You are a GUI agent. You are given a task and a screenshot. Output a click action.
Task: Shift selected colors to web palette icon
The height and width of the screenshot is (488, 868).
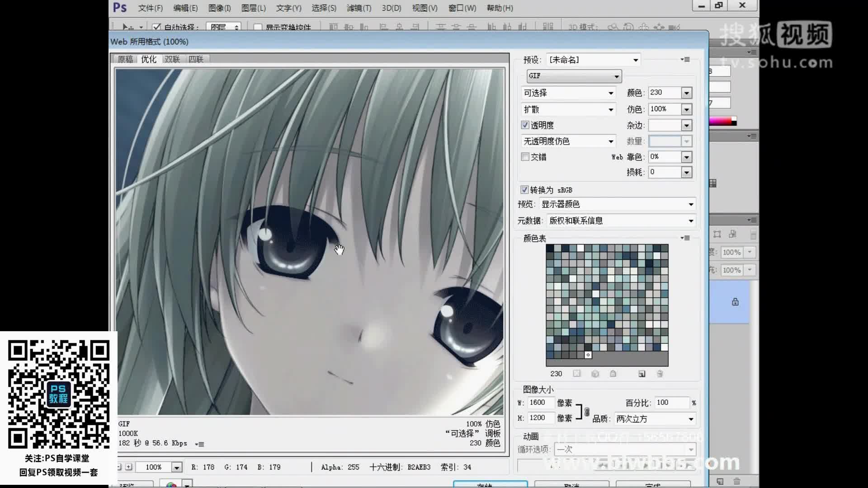click(595, 374)
